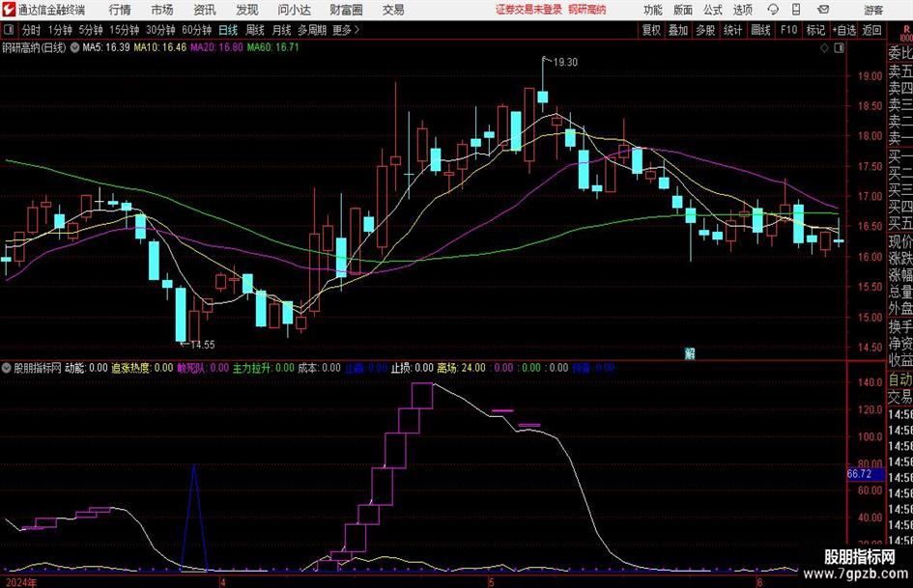Open the 选项 menu
The image size is (913, 588).
pos(742,10)
